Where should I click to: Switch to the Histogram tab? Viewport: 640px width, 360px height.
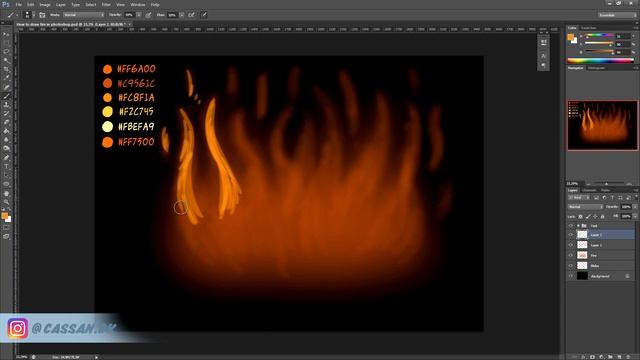click(x=596, y=68)
